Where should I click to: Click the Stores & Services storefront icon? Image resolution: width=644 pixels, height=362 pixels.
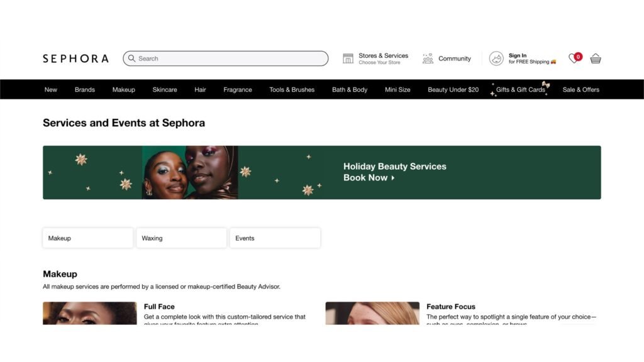tap(348, 58)
